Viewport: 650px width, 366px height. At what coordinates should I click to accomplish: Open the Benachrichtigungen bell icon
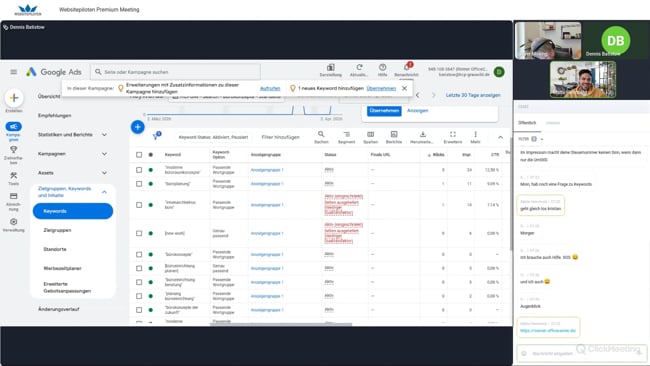pyautogui.click(x=407, y=68)
